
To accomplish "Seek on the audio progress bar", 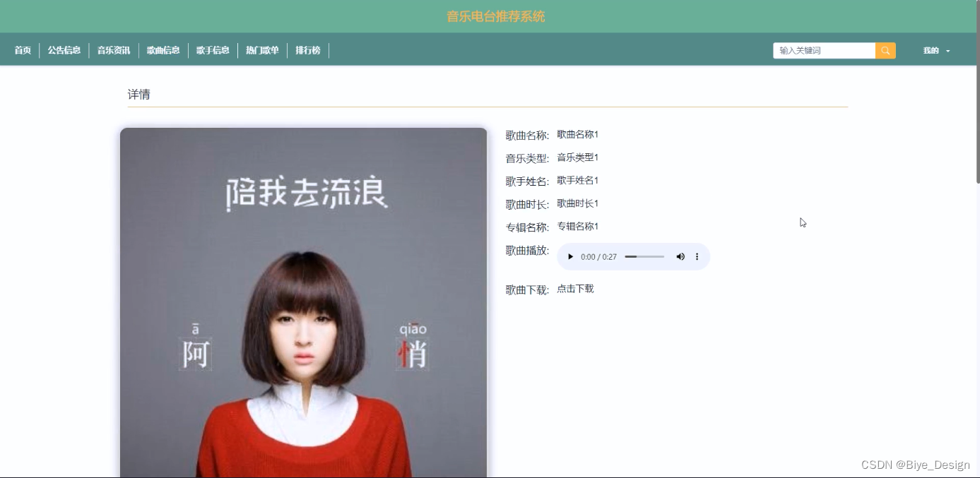I will point(644,257).
